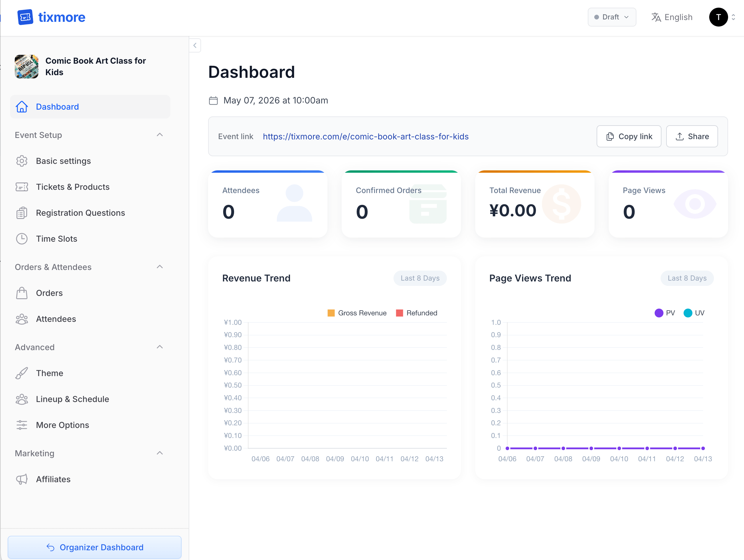Image resolution: width=744 pixels, height=560 pixels.
Task: Open Affiliates via the megaphone icon
Action: [x=22, y=479]
